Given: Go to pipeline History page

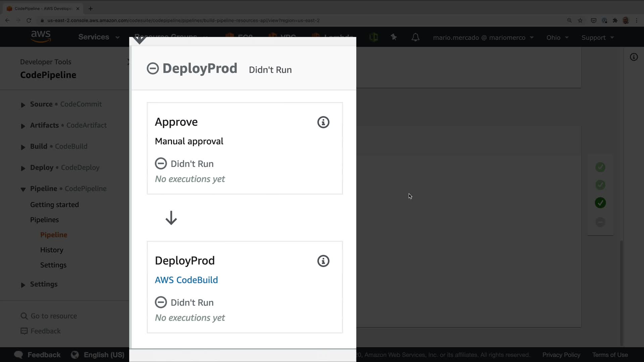Looking at the screenshot, I should 52,250.
